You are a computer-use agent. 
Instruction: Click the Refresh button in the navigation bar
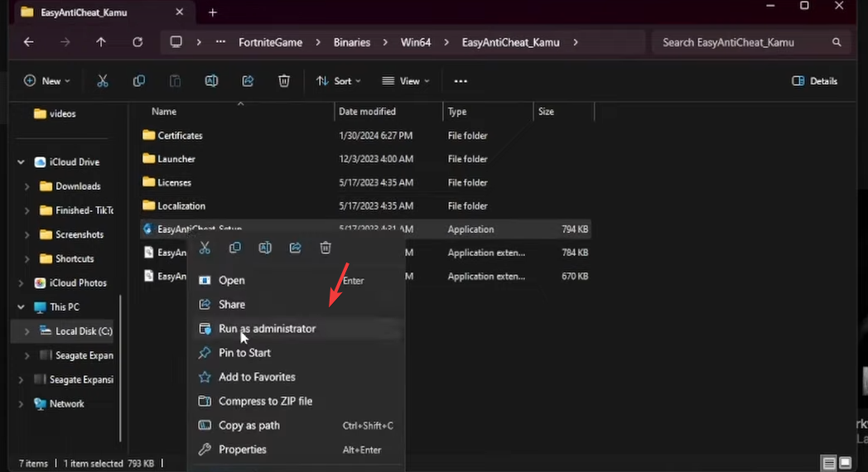pyautogui.click(x=137, y=42)
